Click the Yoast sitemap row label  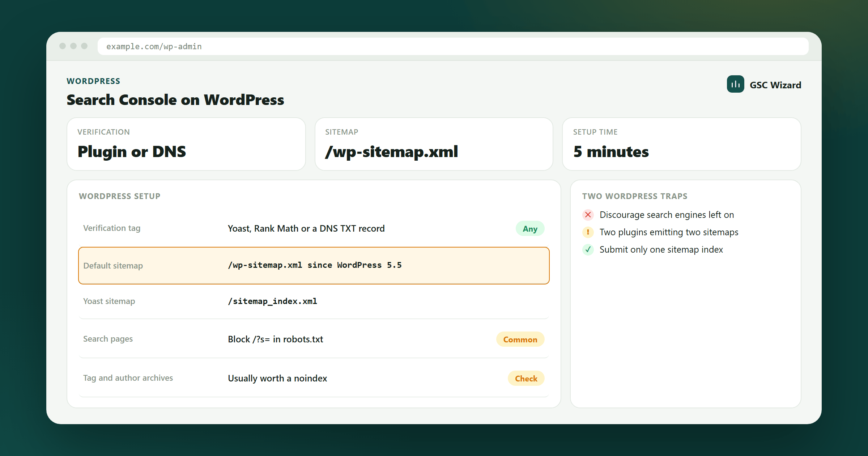109,301
